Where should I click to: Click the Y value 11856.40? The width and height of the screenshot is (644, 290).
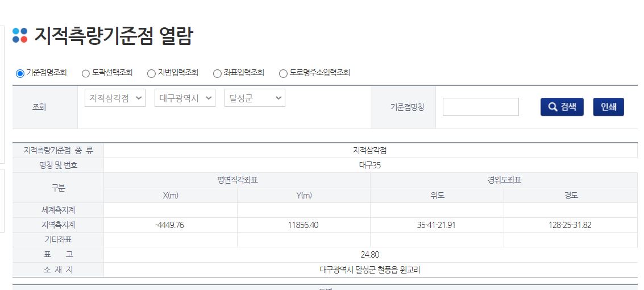(304, 225)
